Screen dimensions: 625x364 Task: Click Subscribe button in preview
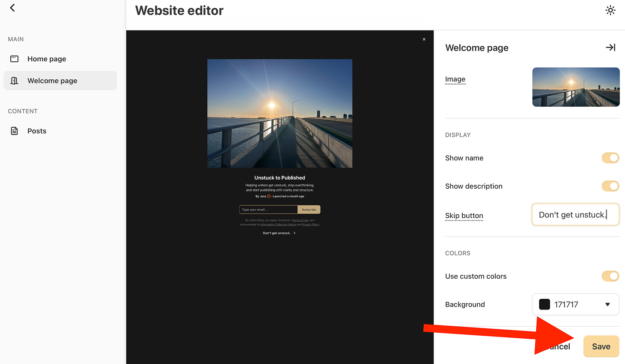coord(309,210)
